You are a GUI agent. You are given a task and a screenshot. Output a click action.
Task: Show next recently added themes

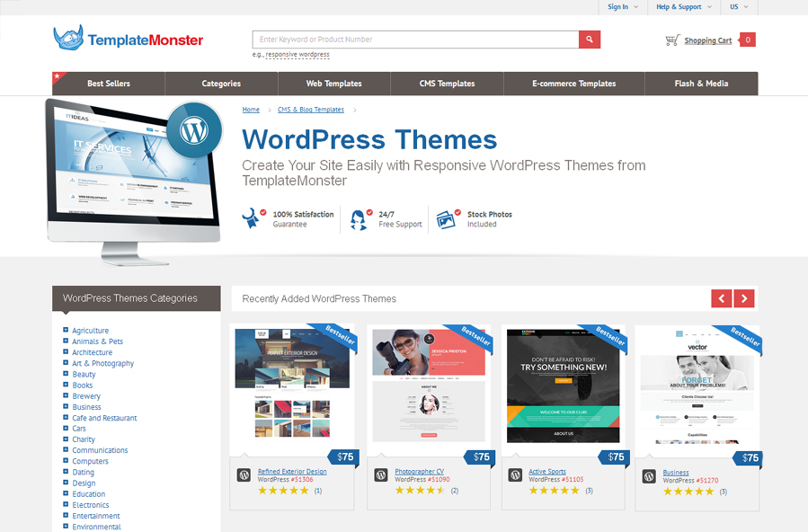[x=744, y=298]
